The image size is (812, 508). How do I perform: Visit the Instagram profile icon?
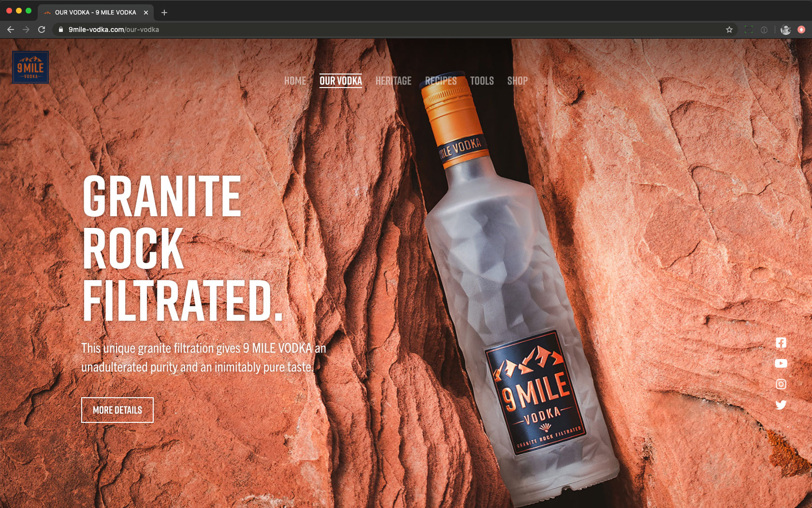(781, 384)
